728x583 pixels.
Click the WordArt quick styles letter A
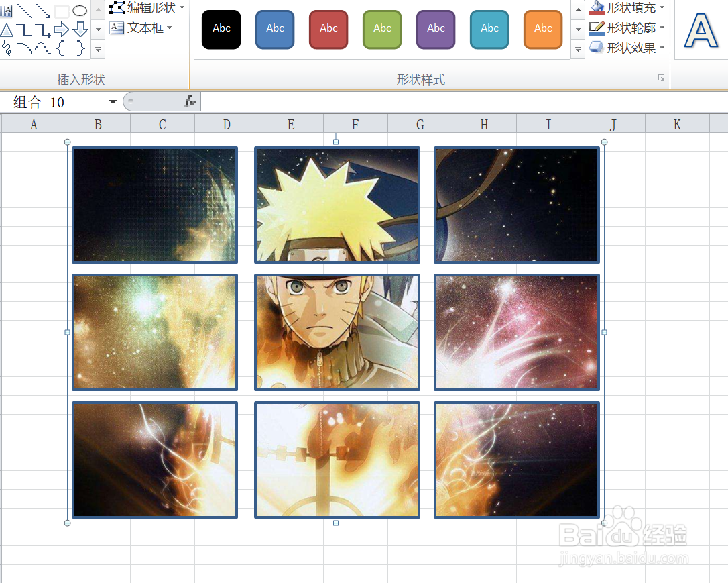pyautogui.click(x=701, y=31)
